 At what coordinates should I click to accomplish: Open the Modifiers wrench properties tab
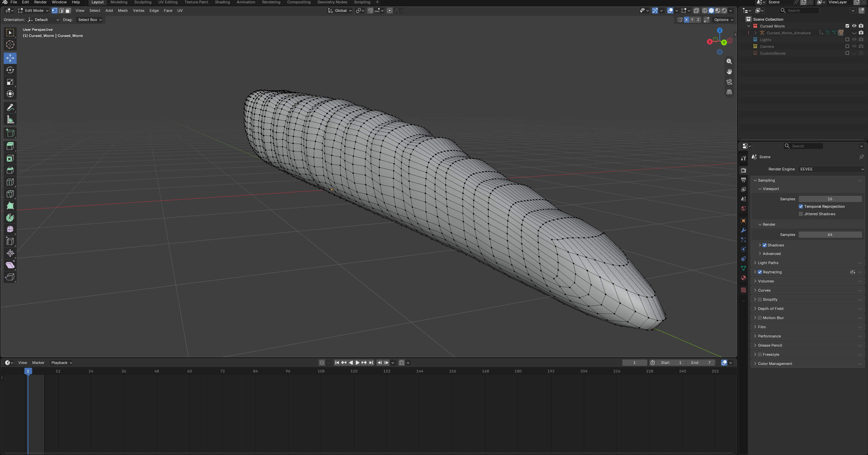pyautogui.click(x=744, y=230)
